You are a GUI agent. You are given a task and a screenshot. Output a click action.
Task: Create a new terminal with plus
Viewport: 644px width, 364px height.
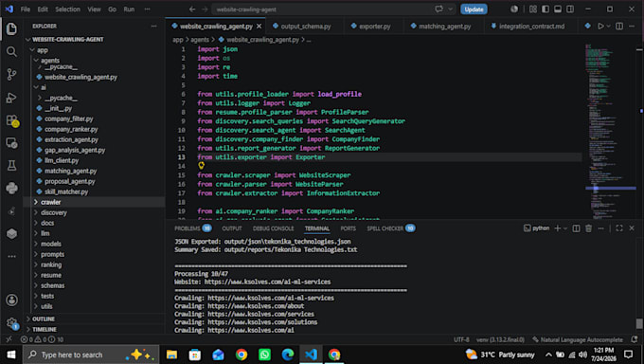coord(557,228)
